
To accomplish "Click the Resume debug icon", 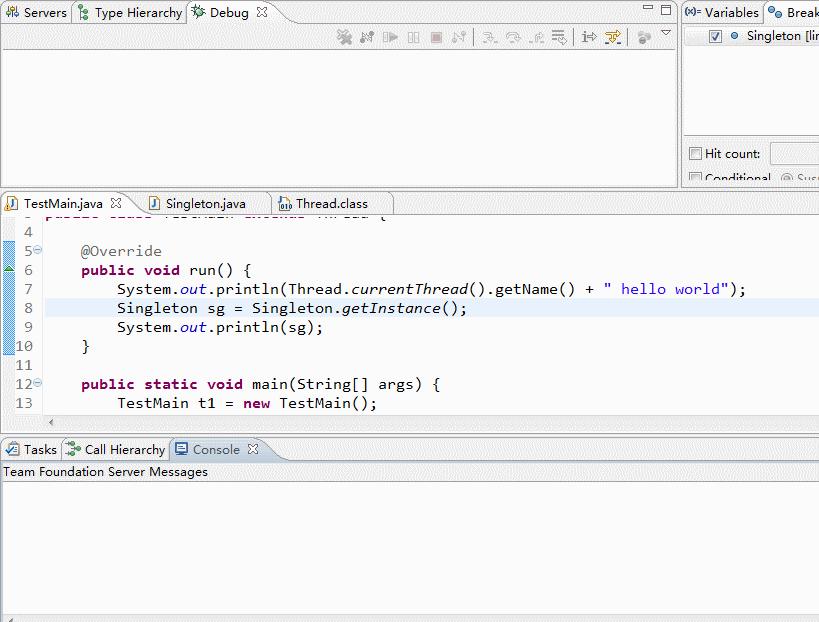I will point(390,37).
